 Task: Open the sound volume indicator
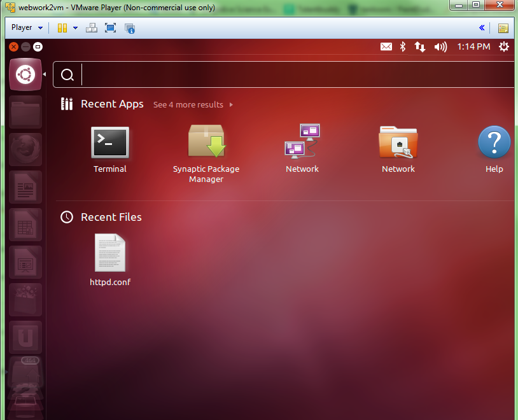pos(441,46)
